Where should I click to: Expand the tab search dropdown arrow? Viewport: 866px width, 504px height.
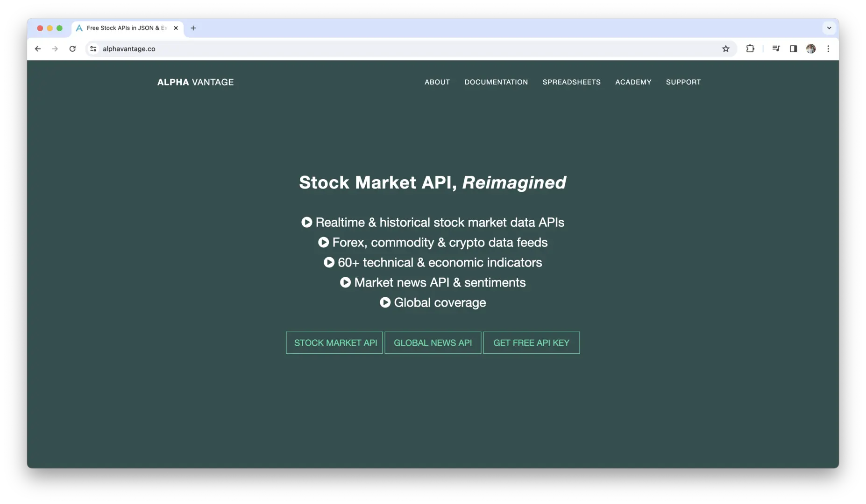coord(829,28)
